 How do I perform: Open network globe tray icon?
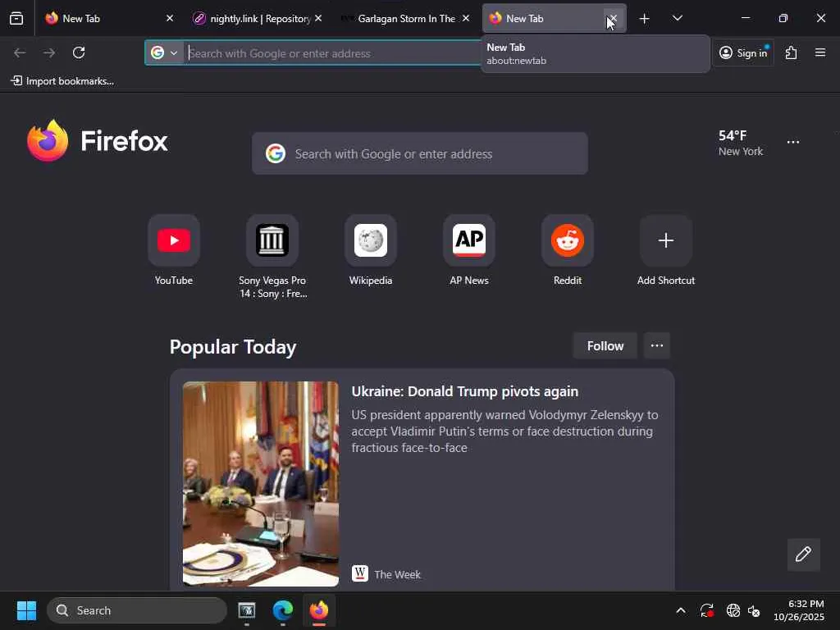point(733,610)
